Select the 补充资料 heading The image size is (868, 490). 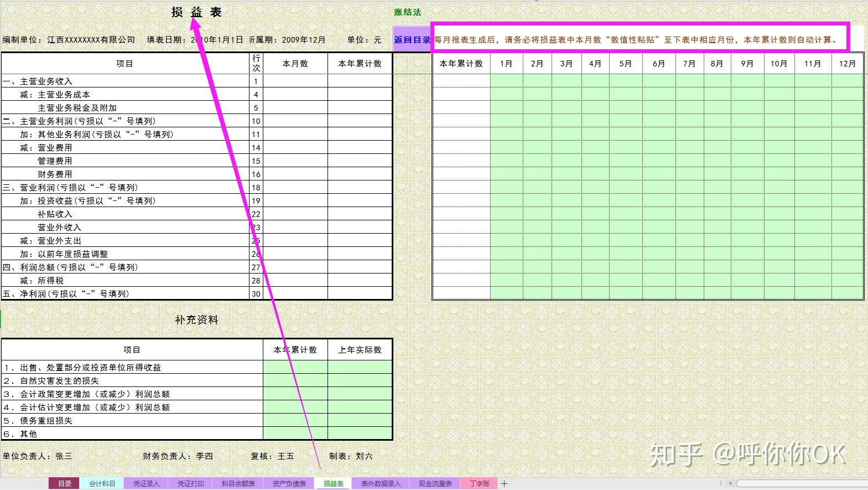(196, 320)
